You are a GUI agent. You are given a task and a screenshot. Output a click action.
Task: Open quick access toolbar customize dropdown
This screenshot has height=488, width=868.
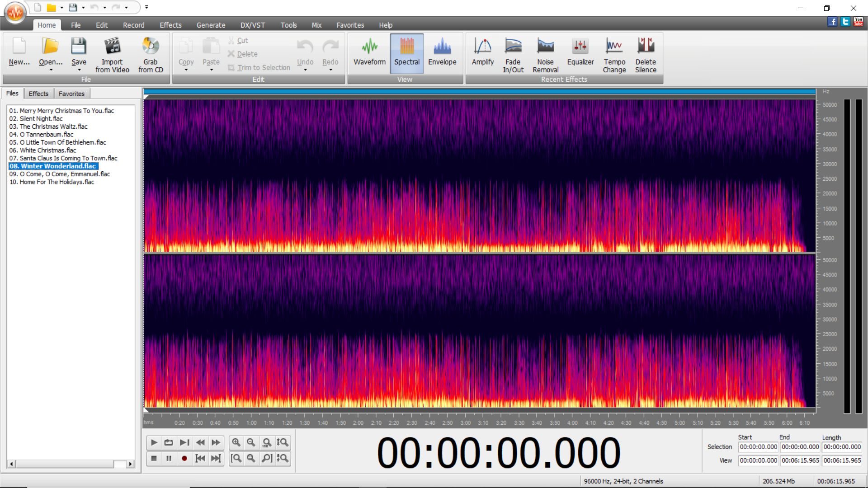pos(146,7)
